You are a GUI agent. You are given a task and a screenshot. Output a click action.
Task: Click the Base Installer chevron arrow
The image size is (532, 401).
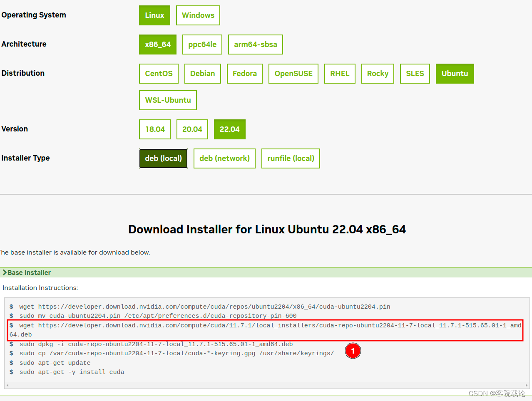5,272
